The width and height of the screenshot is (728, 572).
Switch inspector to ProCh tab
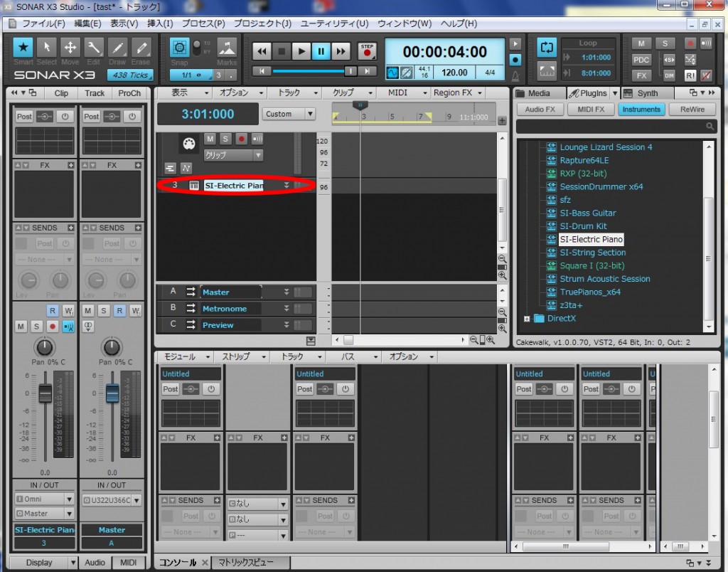129,93
